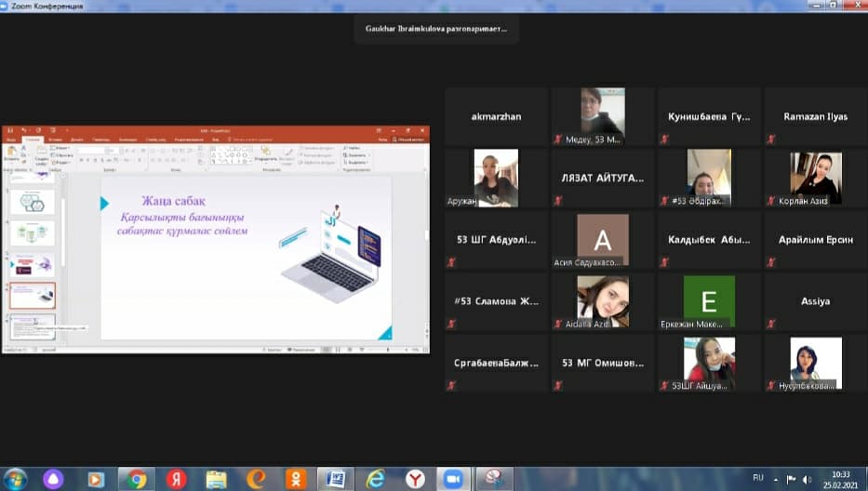The image size is (868, 491).
Task: Click the Odnoklassniki icon in taskbar
Action: pos(296,478)
